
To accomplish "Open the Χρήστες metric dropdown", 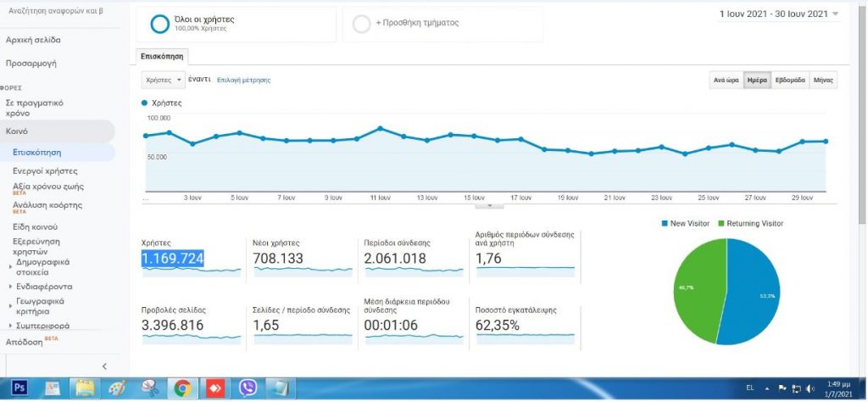I will coord(163,80).
